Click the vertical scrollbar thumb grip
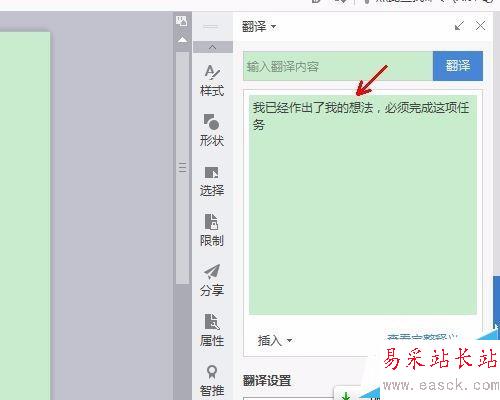500x400 pixels. (182, 167)
